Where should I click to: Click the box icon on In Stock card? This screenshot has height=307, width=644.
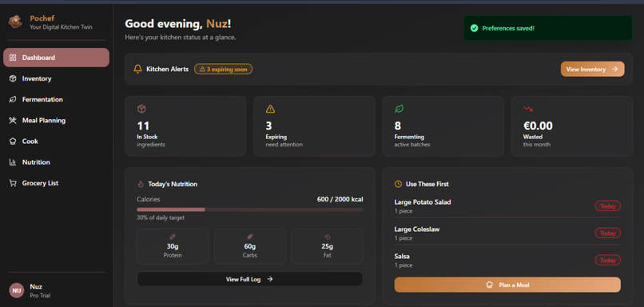[x=141, y=109]
